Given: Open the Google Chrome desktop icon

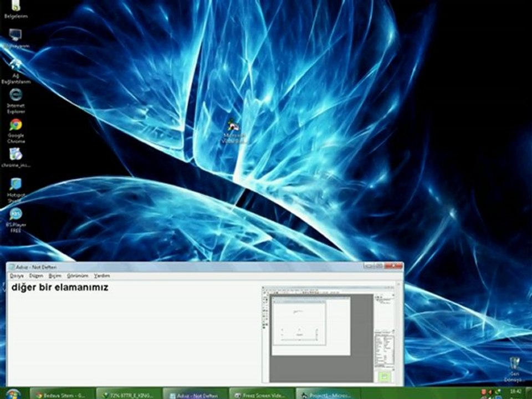Looking at the screenshot, I should coord(16,131).
